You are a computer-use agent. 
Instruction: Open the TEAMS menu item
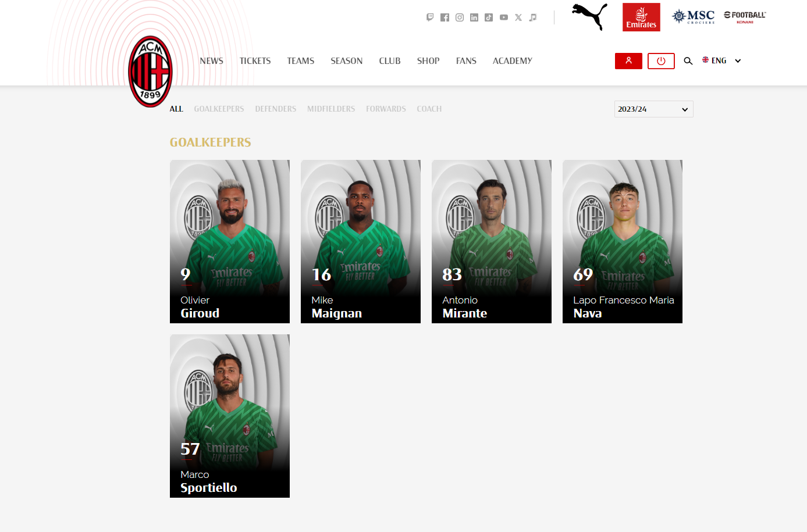[300, 61]
